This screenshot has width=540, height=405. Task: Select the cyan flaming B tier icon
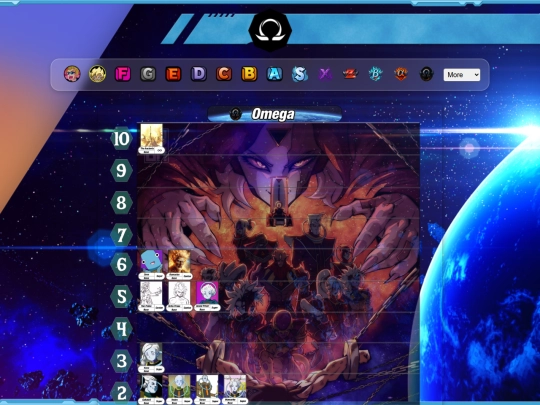pos(376,74)
